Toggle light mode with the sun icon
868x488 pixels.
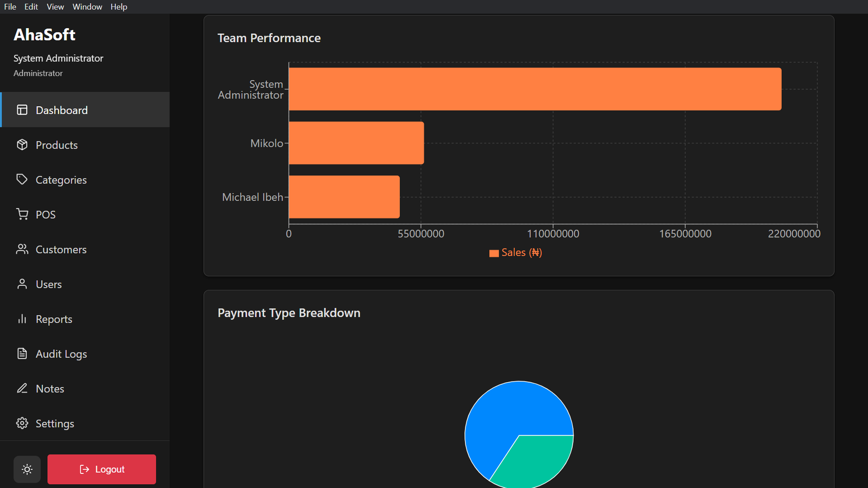pyautogui.click(x=27, y=469)
